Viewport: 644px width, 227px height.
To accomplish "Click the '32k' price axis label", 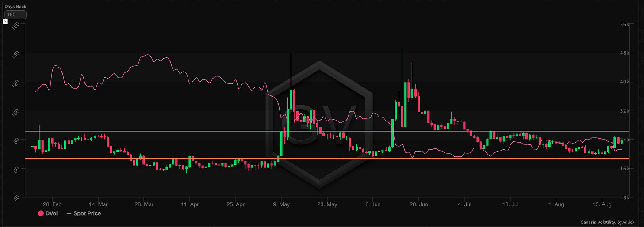I will click(625, 111).
